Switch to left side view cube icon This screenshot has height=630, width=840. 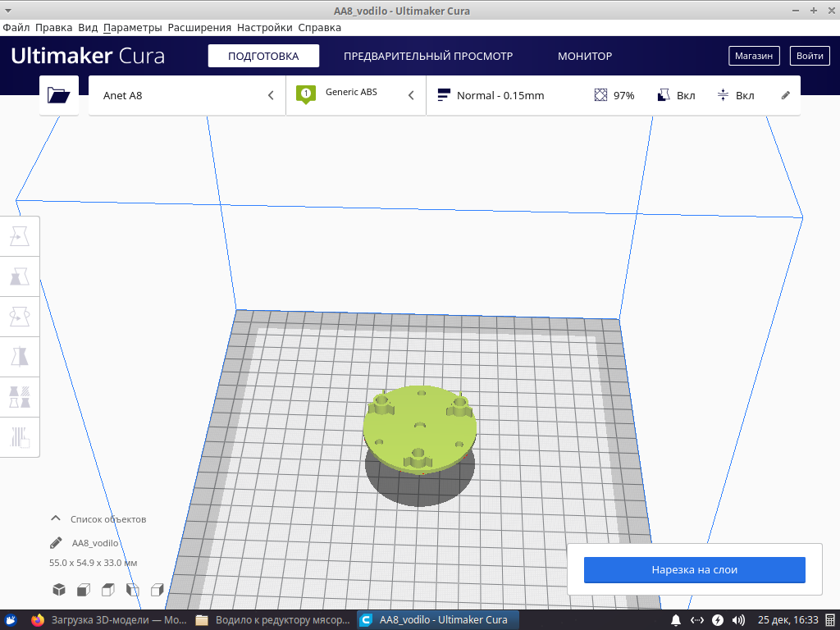132,590
